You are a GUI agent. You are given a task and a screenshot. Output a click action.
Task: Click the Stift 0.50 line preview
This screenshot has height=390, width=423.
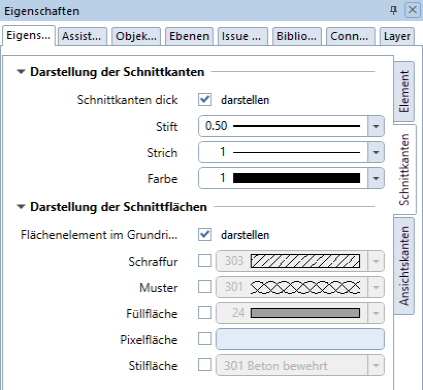(296, 126)
